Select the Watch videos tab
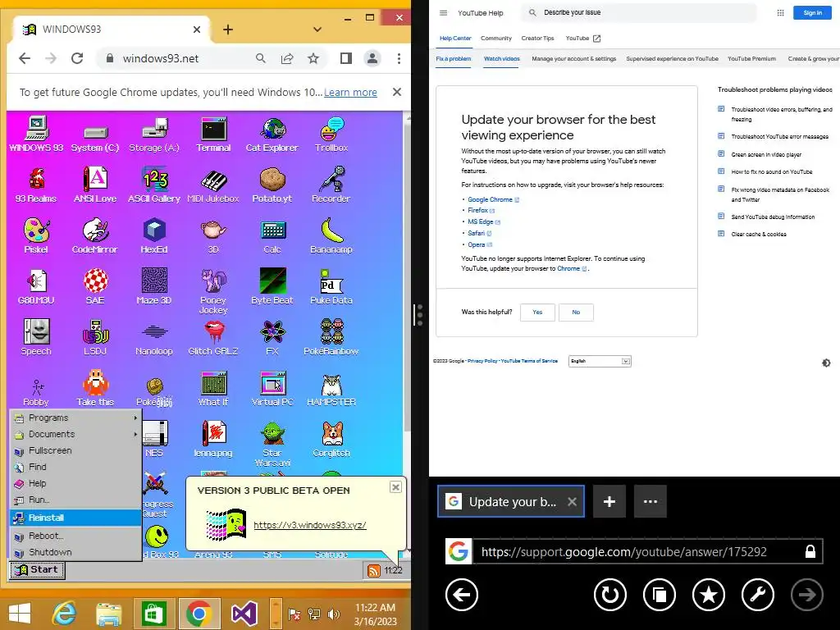Image resolution: width=840 pixels, height=630 pixels. click(502, 59)
